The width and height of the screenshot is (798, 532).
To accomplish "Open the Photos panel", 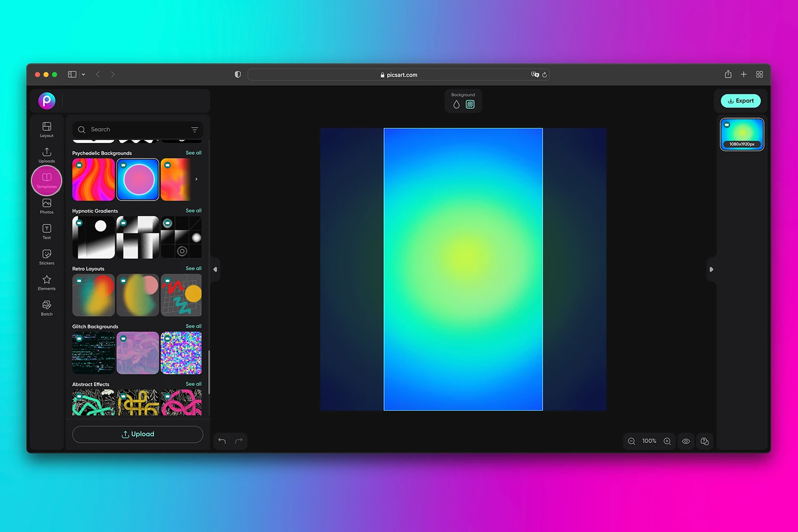I will click(46, 205).
